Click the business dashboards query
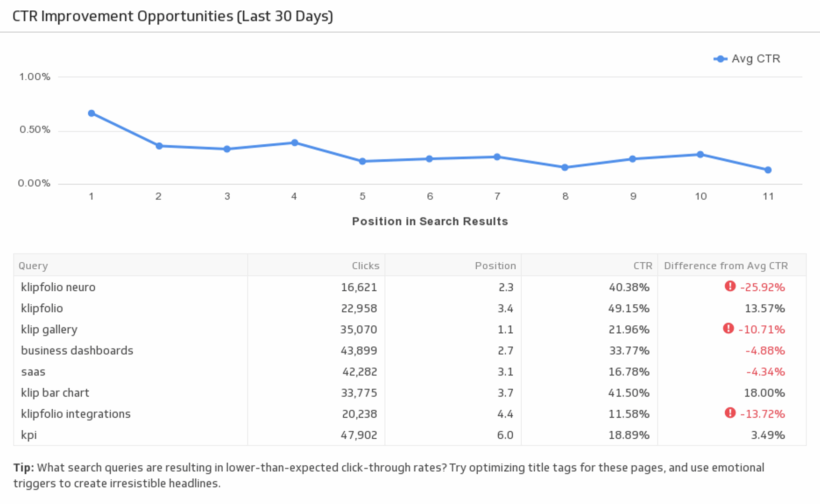This screenshot has width=820, height=504. [77, 350]
